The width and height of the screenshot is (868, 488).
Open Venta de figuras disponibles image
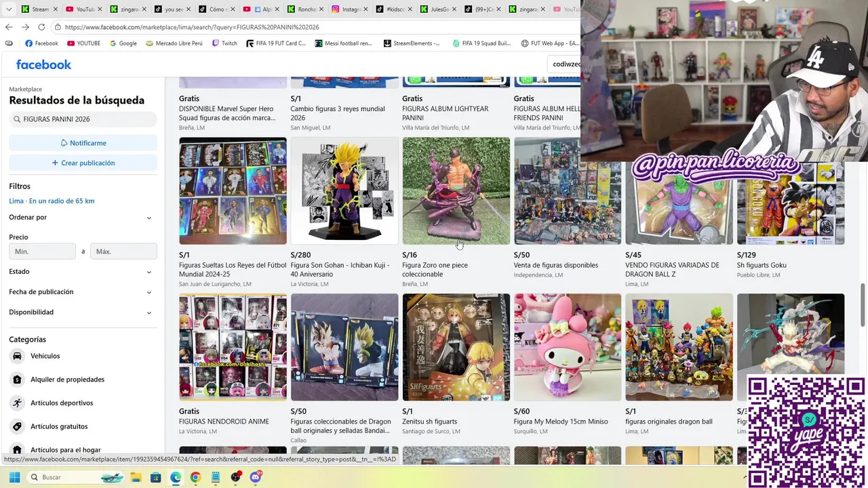[567, 191]
